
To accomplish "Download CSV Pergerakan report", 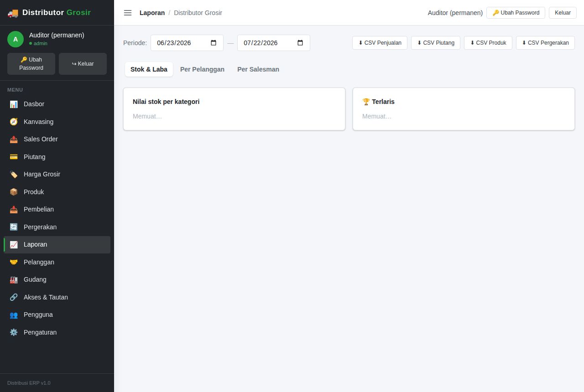I will [545, 43].
